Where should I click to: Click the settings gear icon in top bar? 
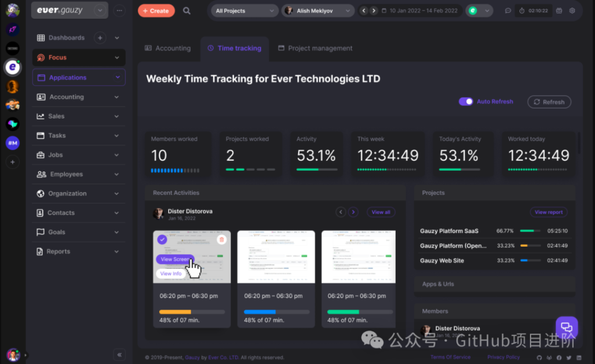point(572,10)
